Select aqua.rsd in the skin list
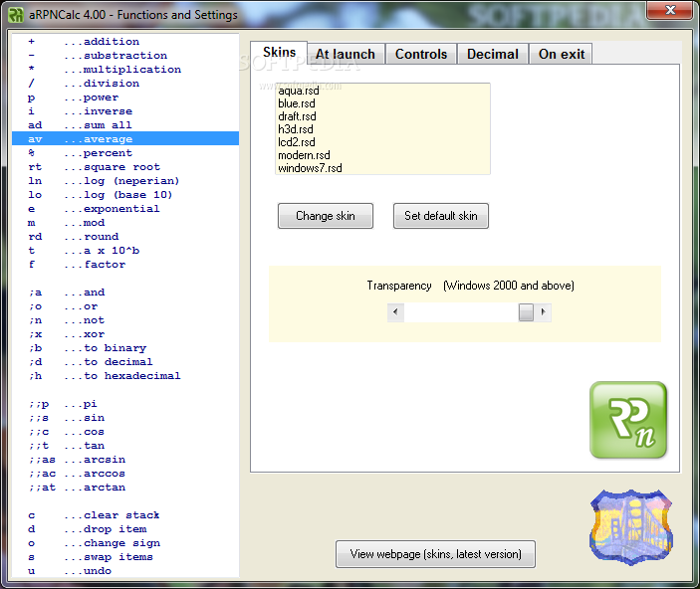 pyautogui.click(x=382, y=91)
